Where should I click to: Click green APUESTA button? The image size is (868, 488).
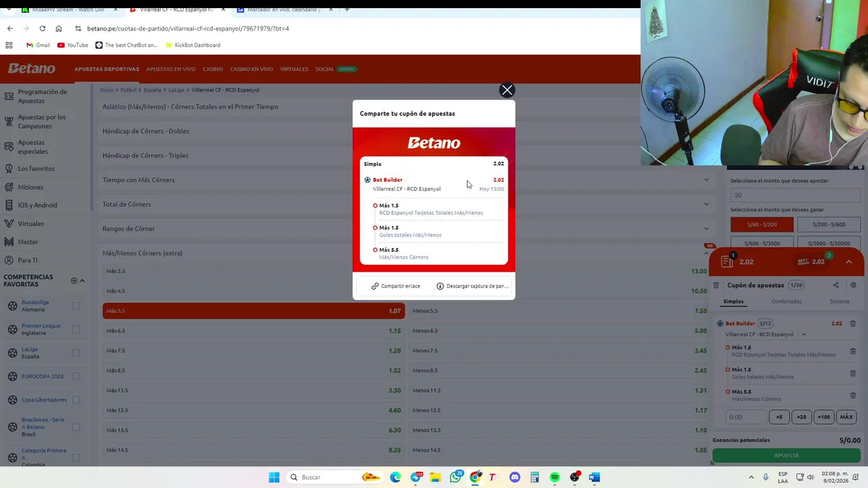coord(787,455)
